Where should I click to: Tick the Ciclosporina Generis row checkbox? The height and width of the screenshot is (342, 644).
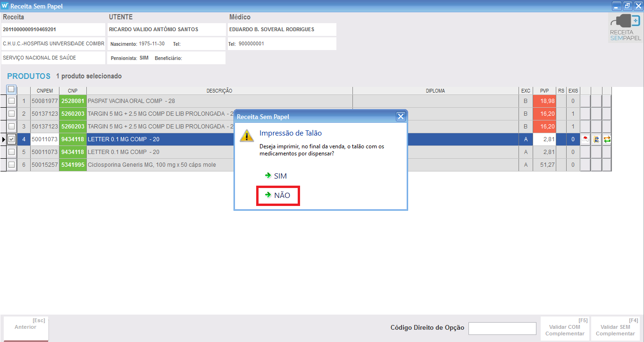[x=12, y=165]
